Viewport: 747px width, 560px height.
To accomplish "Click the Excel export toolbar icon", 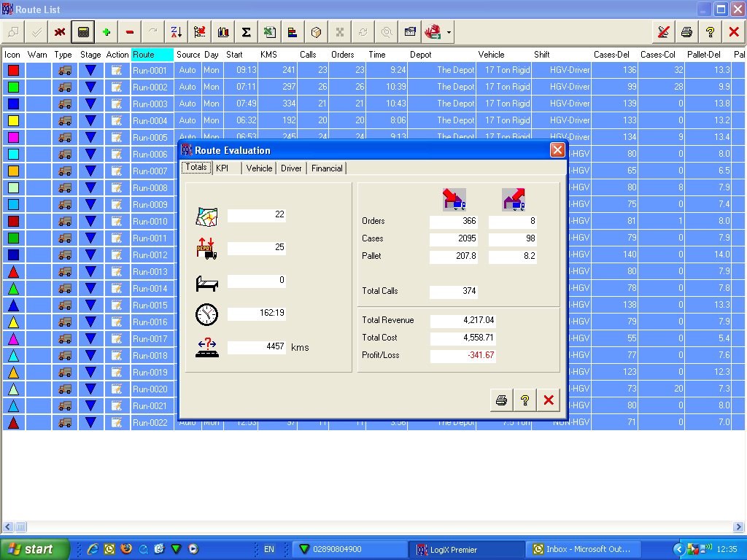I will click(x=270, y=32).
